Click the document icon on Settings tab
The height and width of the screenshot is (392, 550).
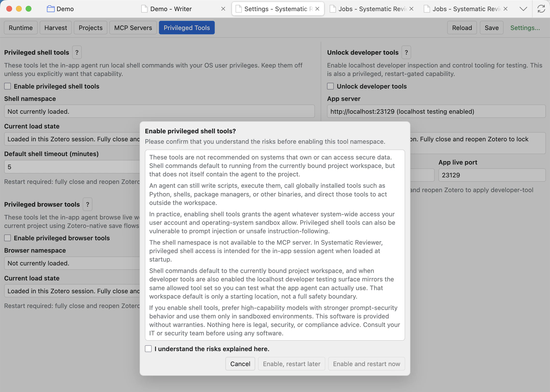tap(238, 9)
